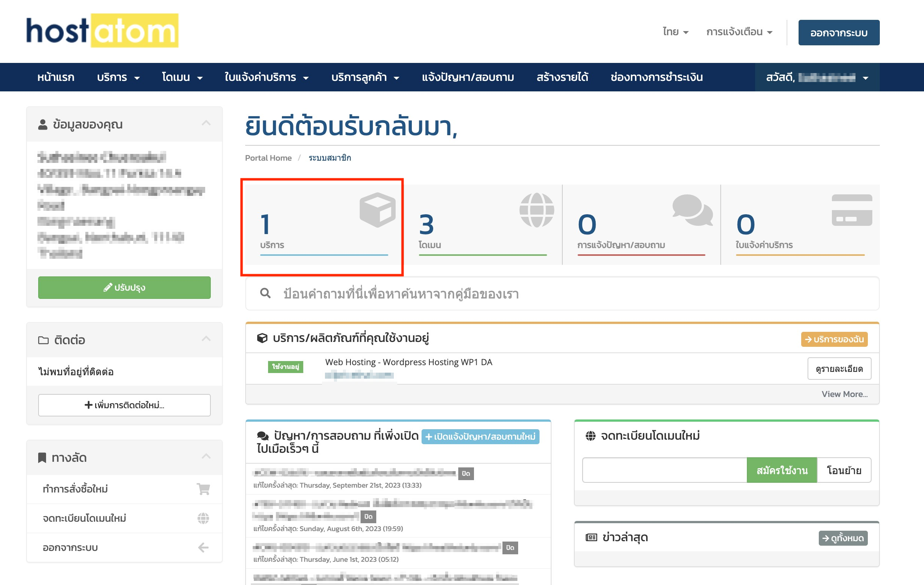The height and width of the screenshot is (585, 924).
Task: Click the comments icon in recent tickets header
Action: pyautogui.click(x=263, y=436)
